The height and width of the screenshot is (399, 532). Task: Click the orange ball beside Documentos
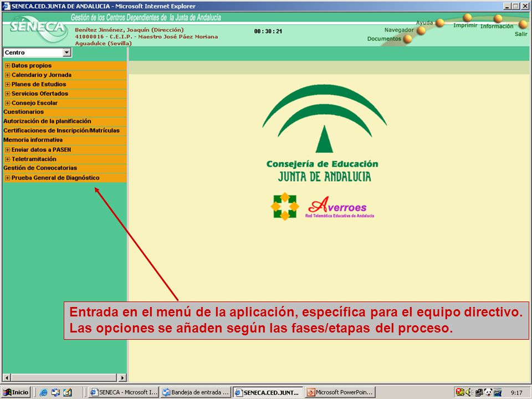click(x=407, y=39)
